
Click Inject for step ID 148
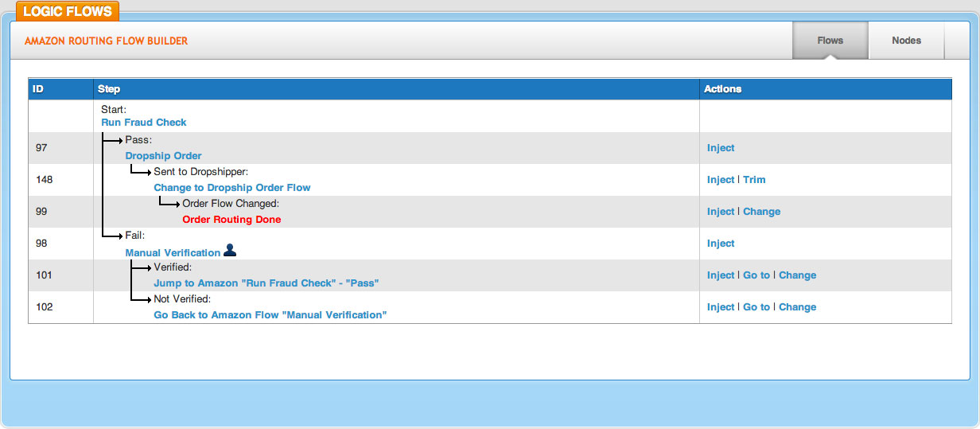coord(721,180)
